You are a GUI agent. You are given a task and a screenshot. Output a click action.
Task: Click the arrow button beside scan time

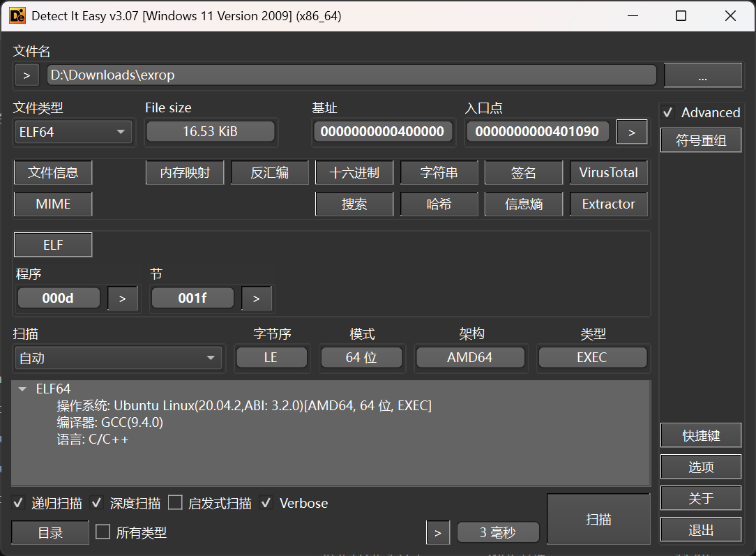tap(437, 533)
